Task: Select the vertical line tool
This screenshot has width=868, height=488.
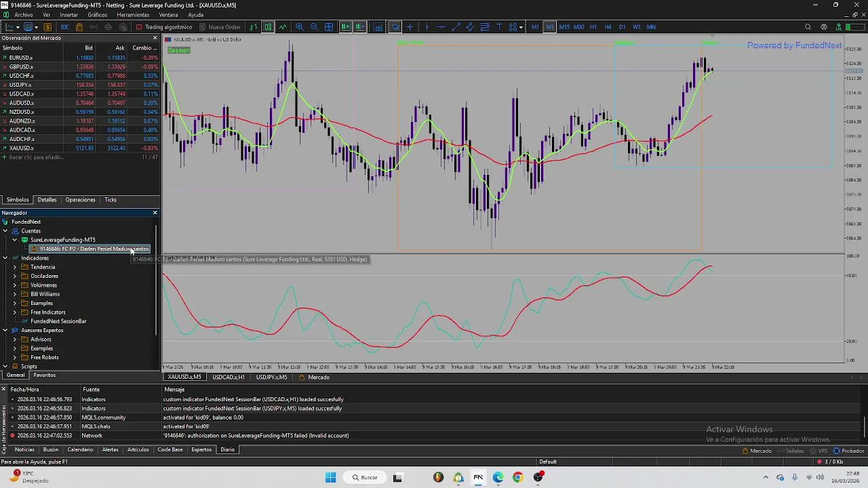Action: 427,27
